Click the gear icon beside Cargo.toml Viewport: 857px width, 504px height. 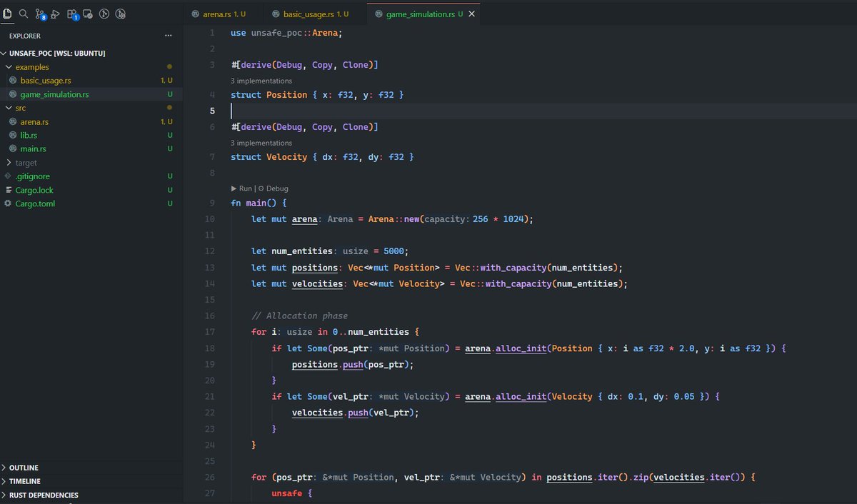pos(8,203)
